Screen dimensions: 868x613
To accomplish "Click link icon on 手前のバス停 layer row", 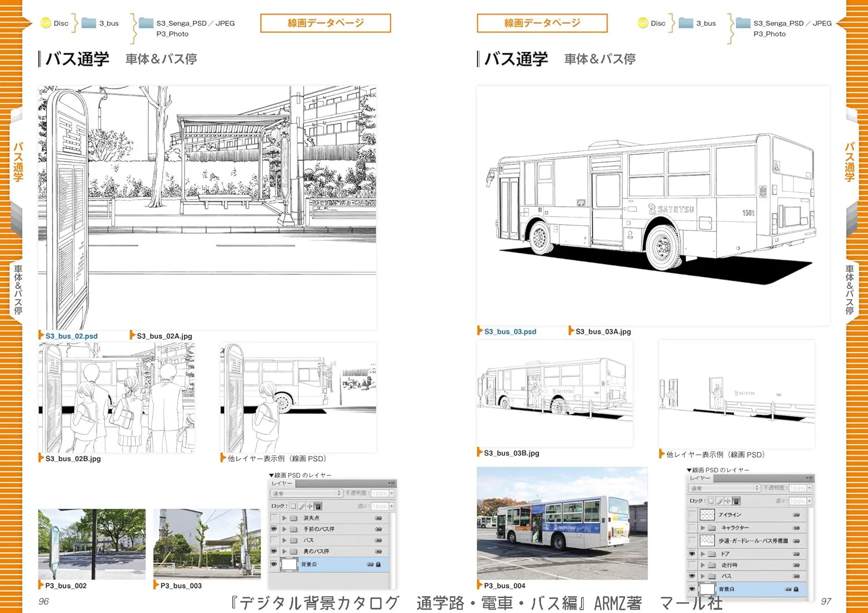I will click(378, 529).
